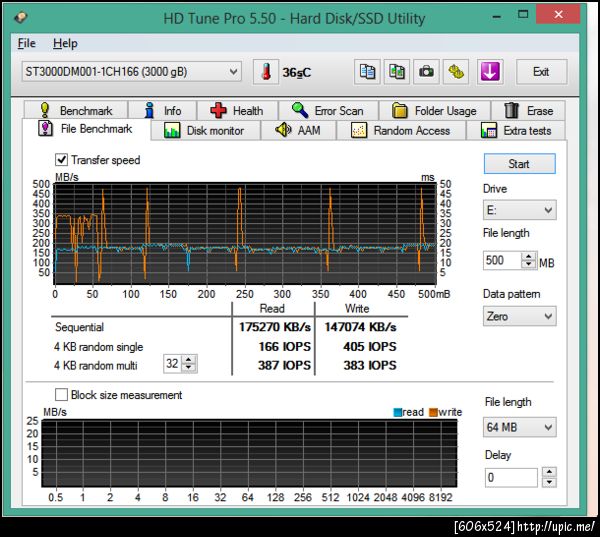Go to the Error Scan tab
The width and height of the screenshot is (600, 537).
(328, 111)
